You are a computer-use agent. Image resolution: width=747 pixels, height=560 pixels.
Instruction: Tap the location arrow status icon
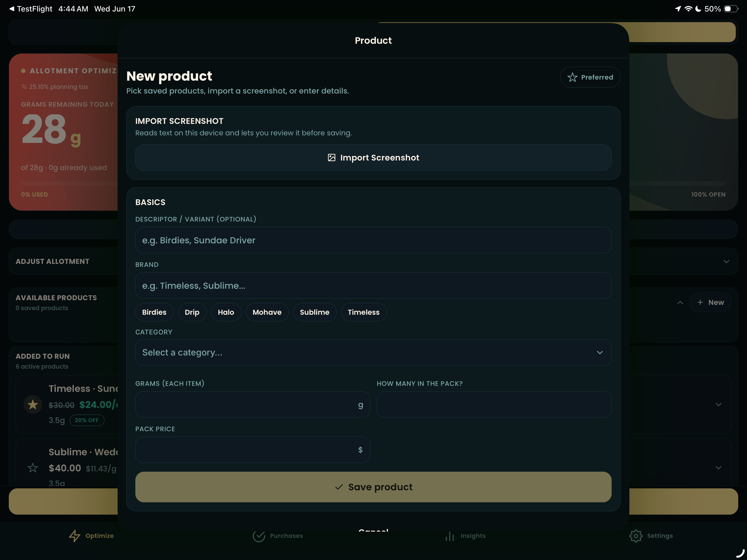click(678, 9)
